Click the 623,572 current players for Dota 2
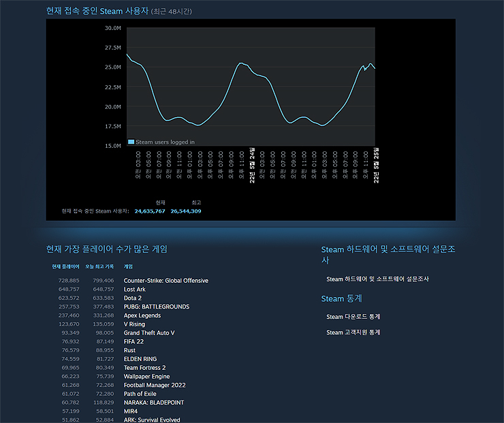 click(x=69, y=298)
